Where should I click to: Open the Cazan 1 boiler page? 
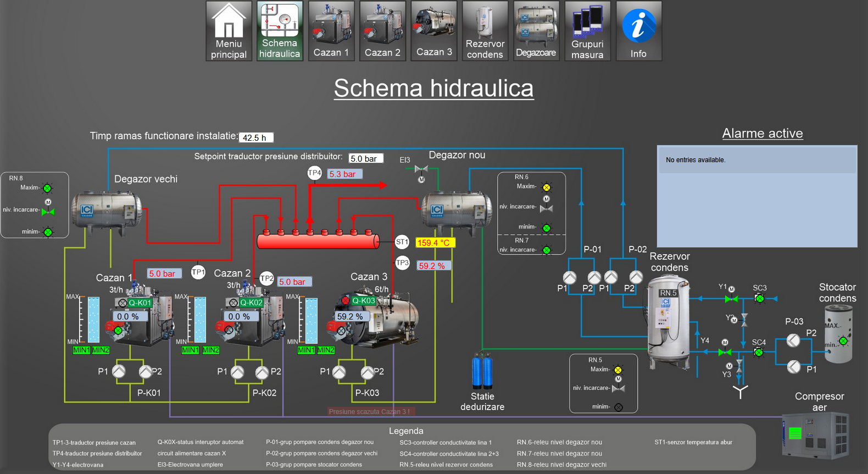tap(331, 31)
